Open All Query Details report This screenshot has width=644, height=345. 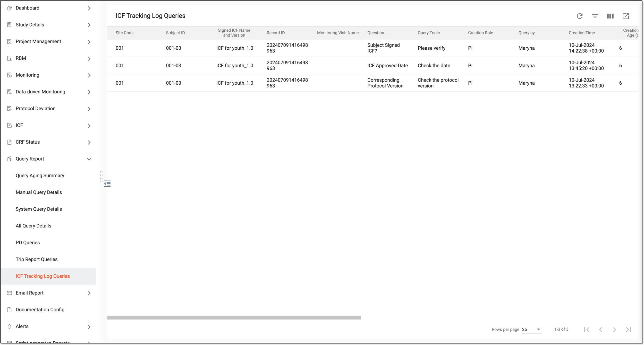pos(33,226)
